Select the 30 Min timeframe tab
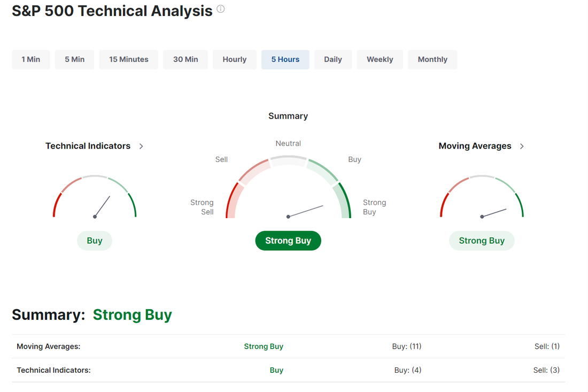This screenshot has height=392, width=588. (x=185, y=60)
